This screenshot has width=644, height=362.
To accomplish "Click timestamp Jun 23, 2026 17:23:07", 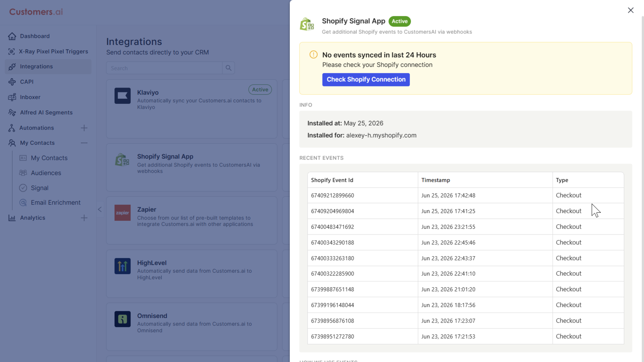I will 448,321.
